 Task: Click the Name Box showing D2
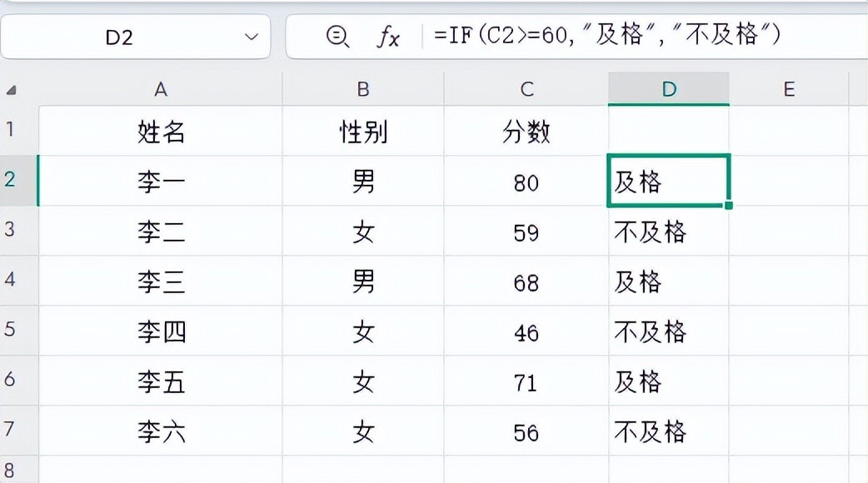(119, 37)
